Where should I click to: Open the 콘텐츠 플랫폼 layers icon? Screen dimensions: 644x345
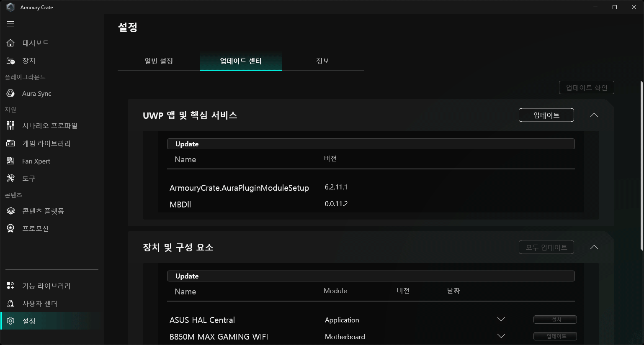tap(10, 211)
